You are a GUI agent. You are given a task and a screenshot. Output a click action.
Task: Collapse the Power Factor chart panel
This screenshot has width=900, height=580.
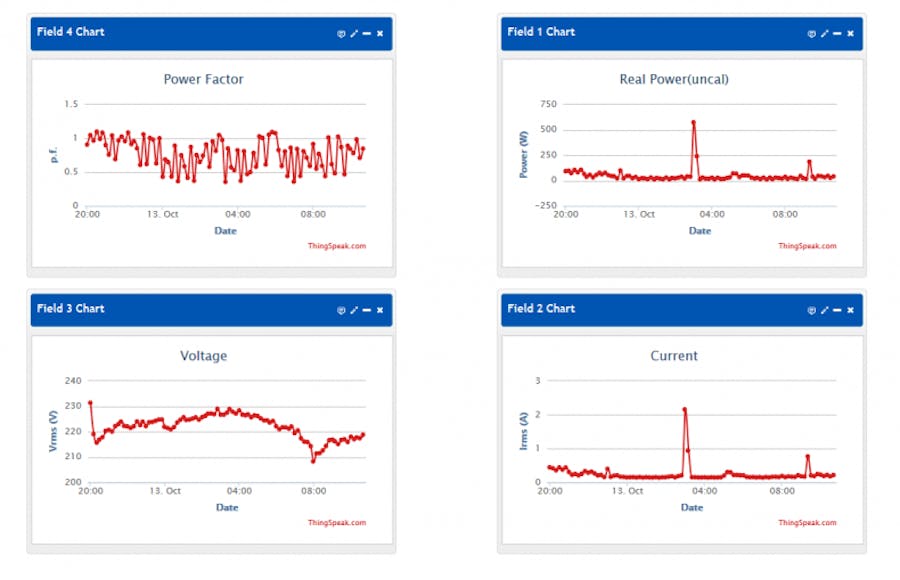coord(366,33)
